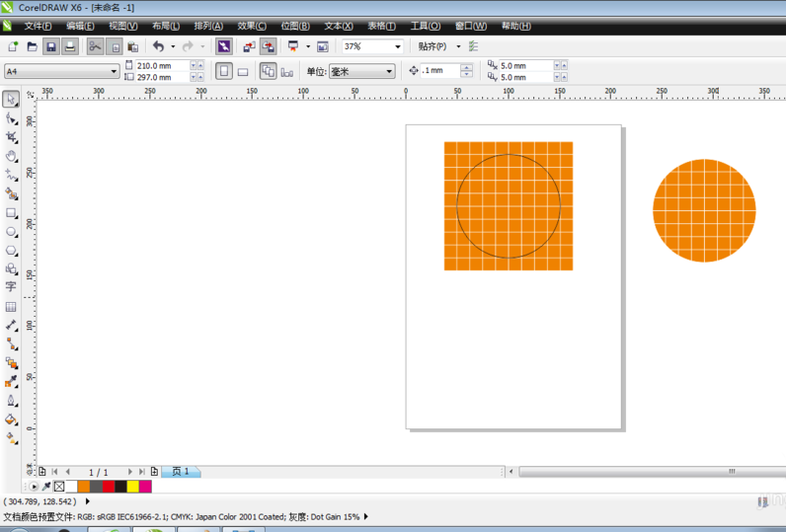Switch page to portrait orientation
This screenshot has width=786, height=532.
pyautogui.click(x=224, y=71)
